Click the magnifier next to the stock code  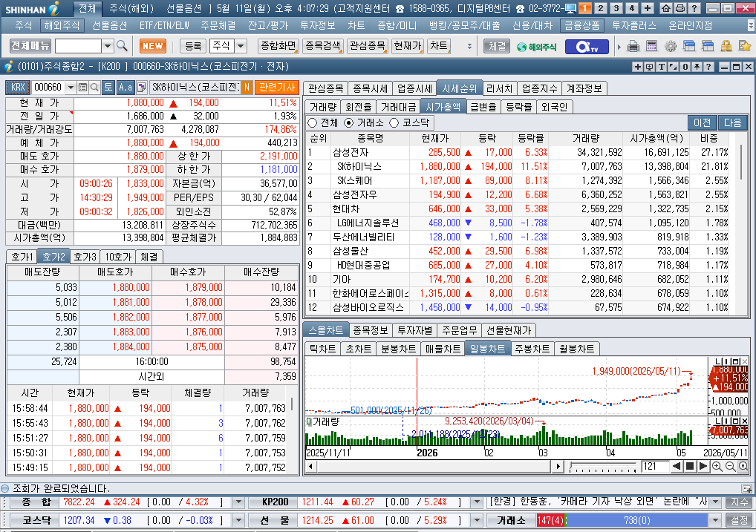tap(94, 88)
